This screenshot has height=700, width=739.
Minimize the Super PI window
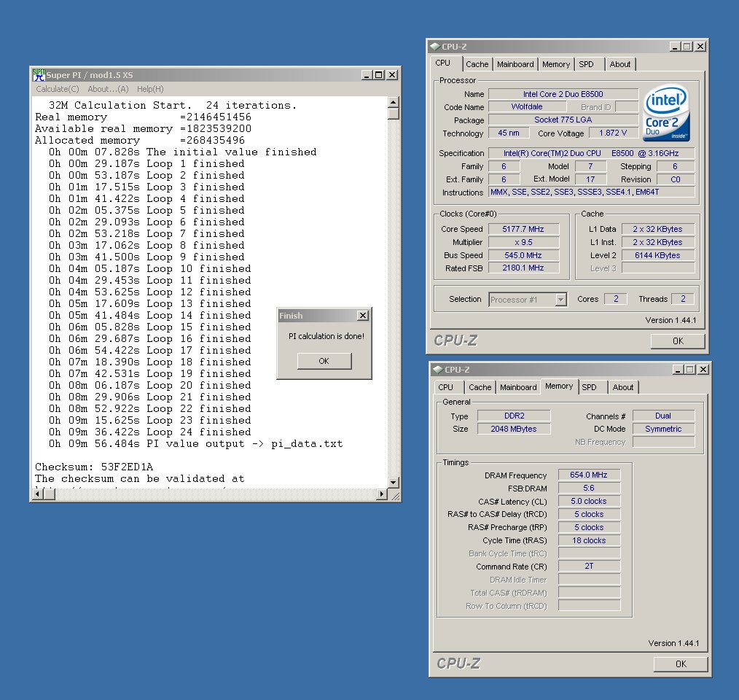pyautogui.click(x=367, y=75)
